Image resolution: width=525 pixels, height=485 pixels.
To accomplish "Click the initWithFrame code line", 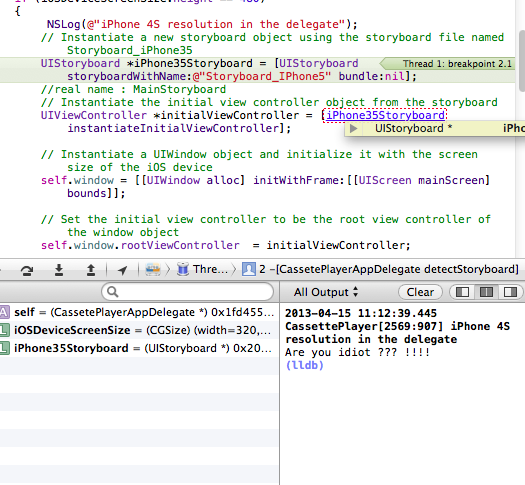I will pos(266,180).
